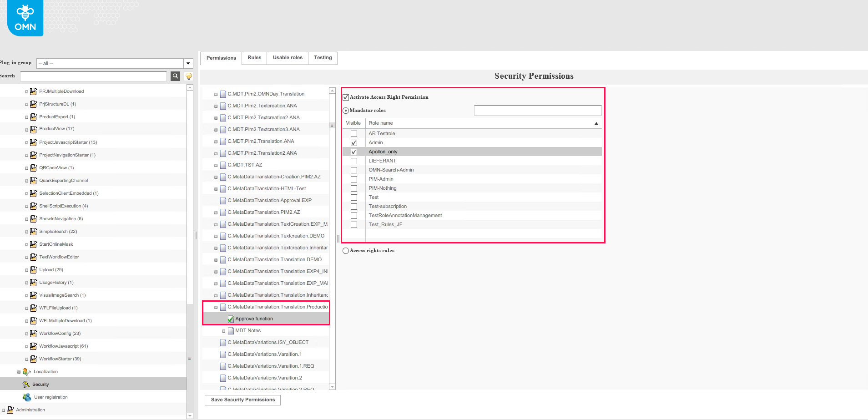
Task: Click the Localization icon
Action: pos(27,372)
